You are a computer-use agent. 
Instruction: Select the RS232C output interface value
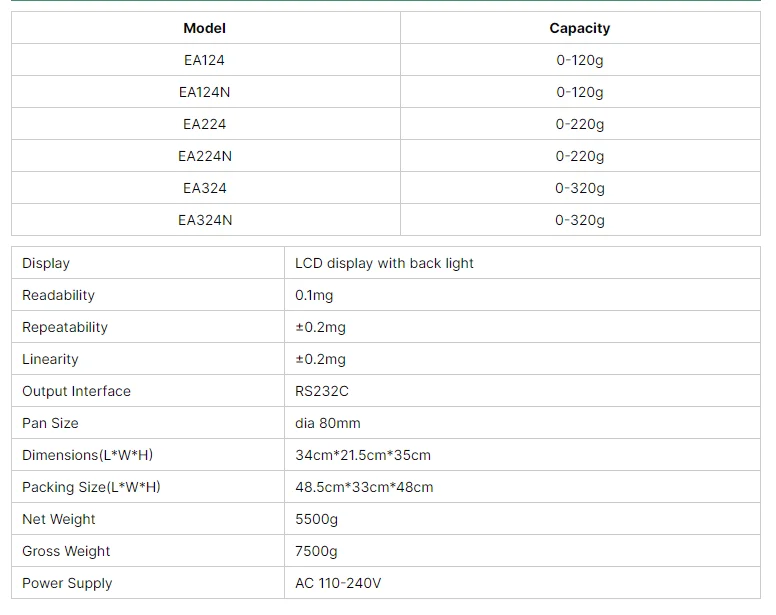(322, 391)
